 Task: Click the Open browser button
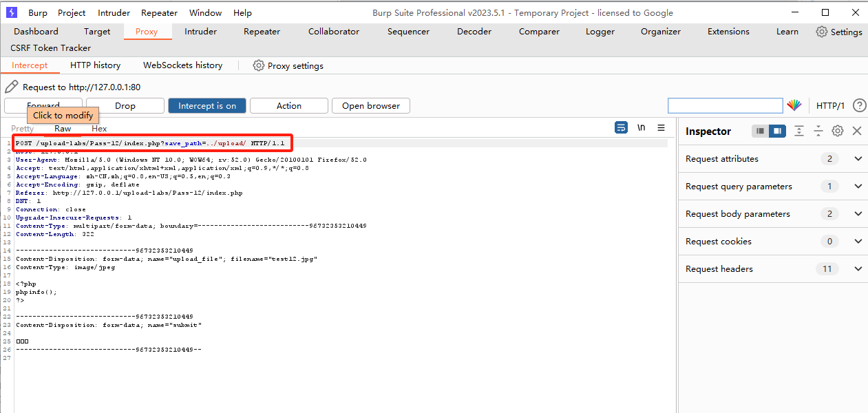[371, 105]
